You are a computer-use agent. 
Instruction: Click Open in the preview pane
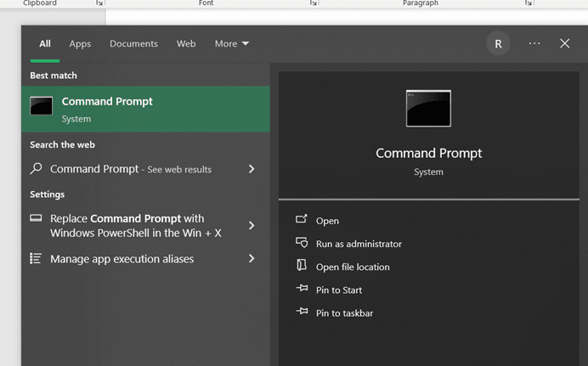pyautogui.click(x=327, y=221)
